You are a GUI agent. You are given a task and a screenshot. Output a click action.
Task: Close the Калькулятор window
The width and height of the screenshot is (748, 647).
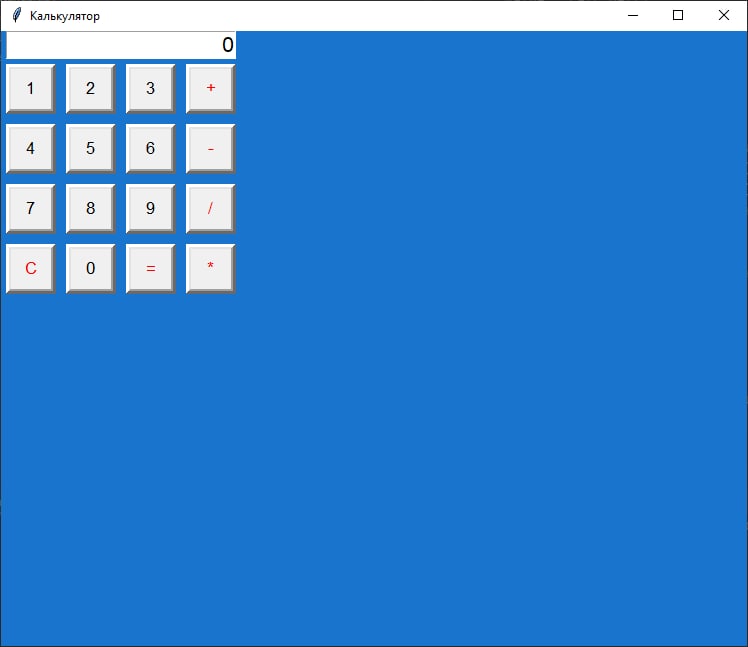tap(724, 15)
